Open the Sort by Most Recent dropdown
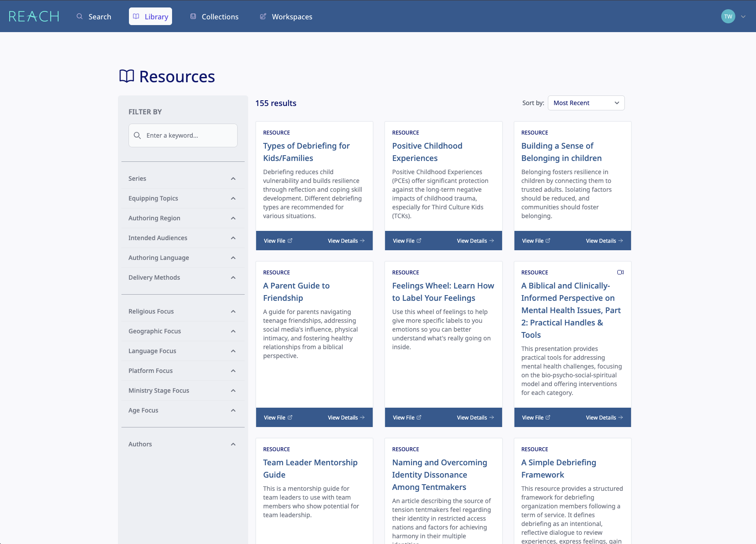 (586, 102)
